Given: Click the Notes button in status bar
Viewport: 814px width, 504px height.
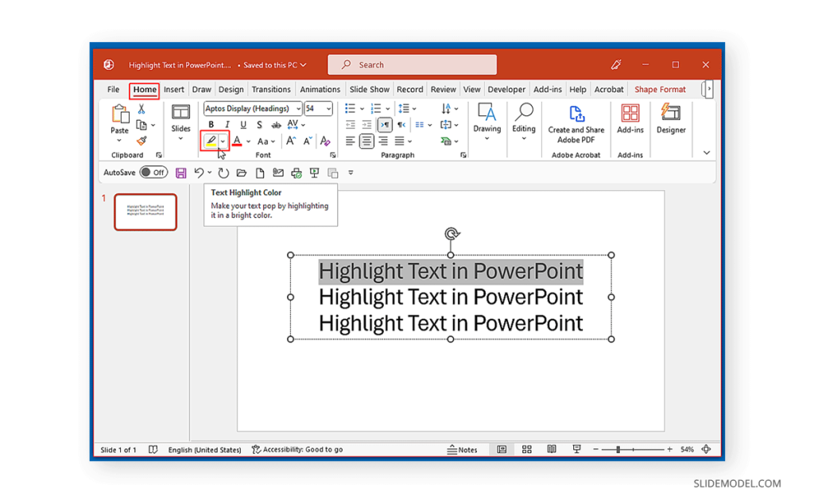Looking at the screenshot, I should [x=463, y=449].
